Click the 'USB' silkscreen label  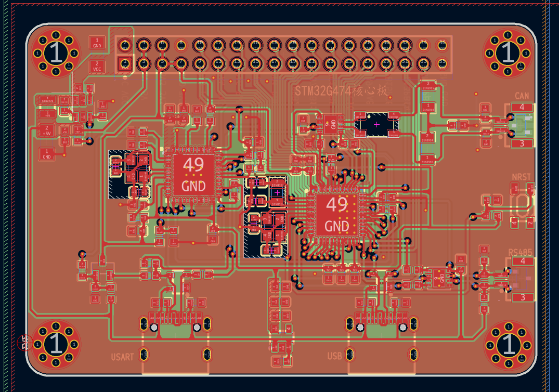coord(334,356)
